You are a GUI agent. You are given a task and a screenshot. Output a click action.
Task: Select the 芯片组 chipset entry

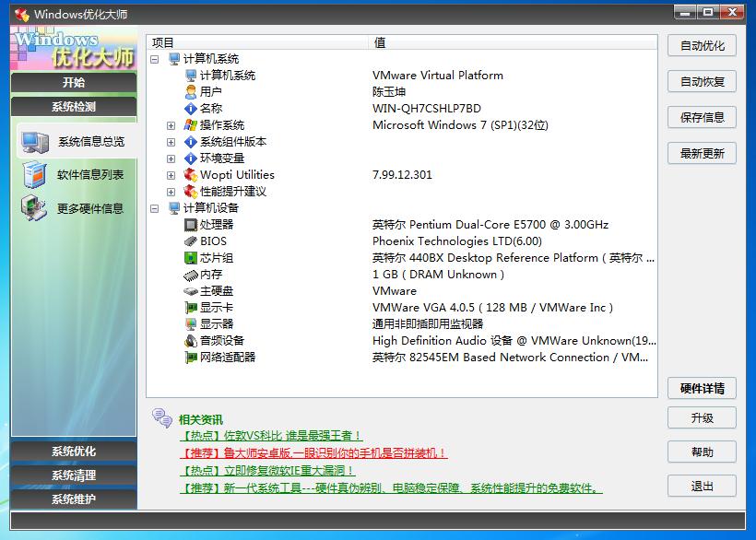[213, 257]
